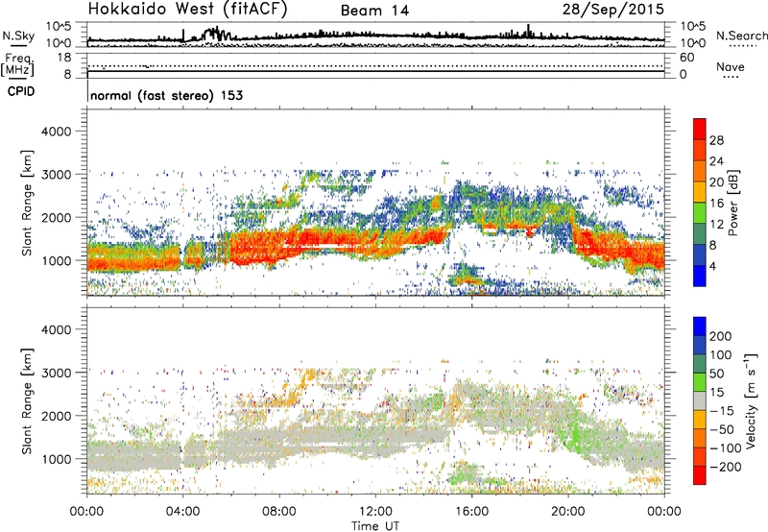
Task: Pick the red bottom segment of Velocity colorbar
Action: coord(700,475)
